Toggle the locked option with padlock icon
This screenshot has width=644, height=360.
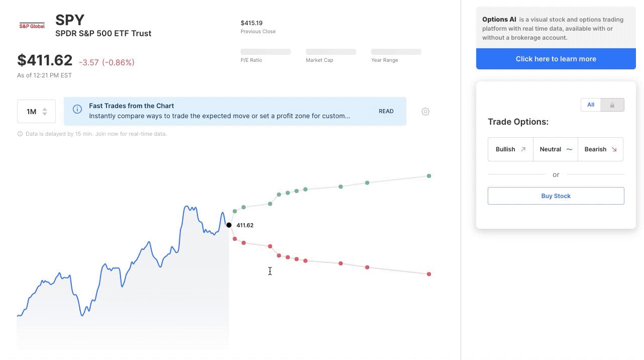[x=612, y=105]
